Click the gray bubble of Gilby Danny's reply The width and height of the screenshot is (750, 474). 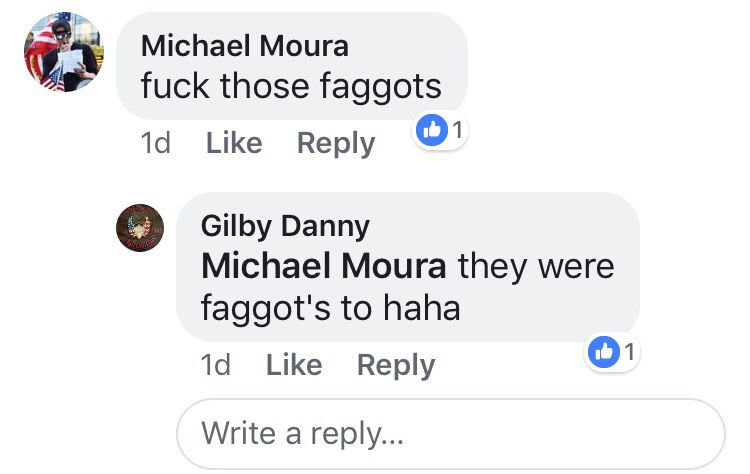click(x=408, y=267)
